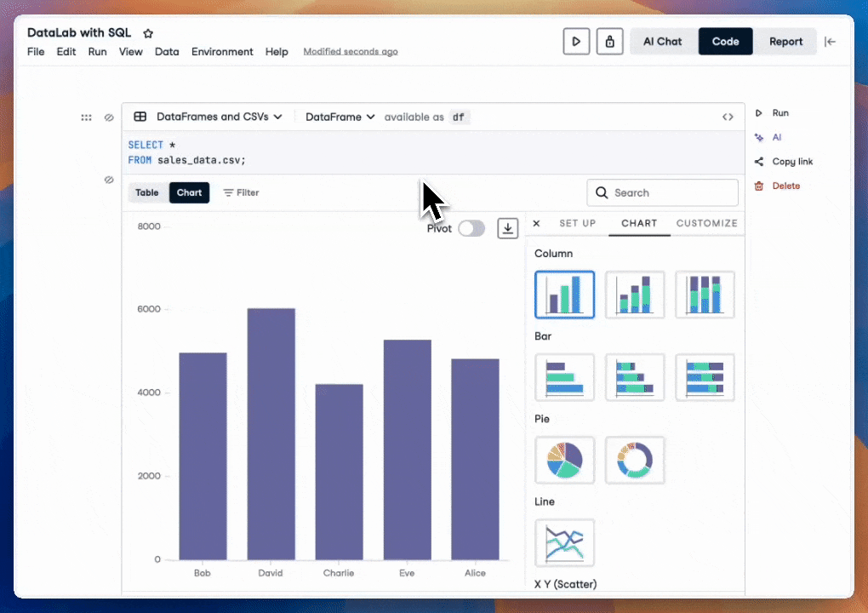
Task: Click the Bob bar in chart
Action: click(203, 456)
